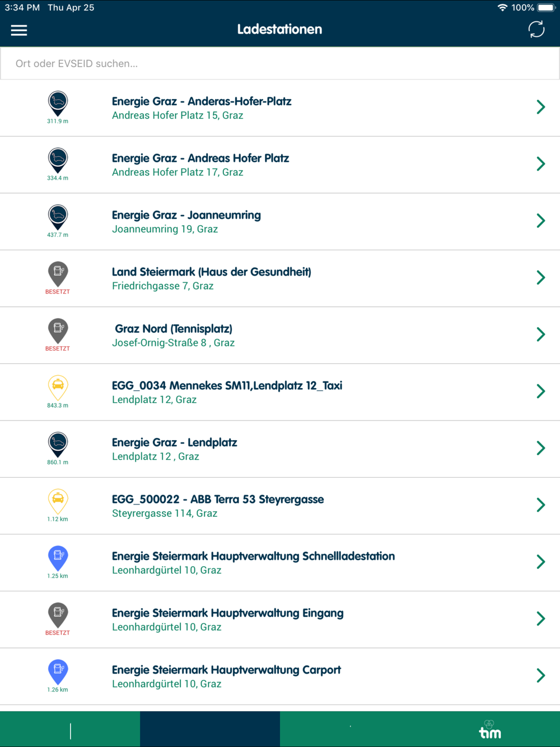The height and width of the screenshot is (747, 560).
Task: Select the pin icon for Anderas-Hofer-Platz station
Action: (58, 104)
